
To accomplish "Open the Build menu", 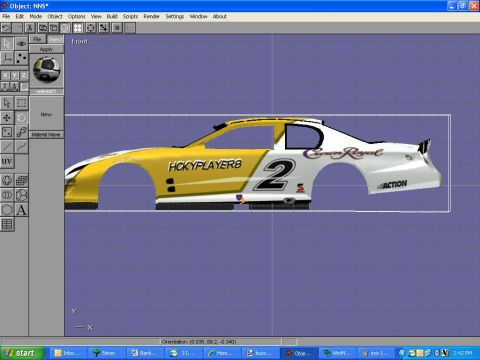I will point(112,16).
